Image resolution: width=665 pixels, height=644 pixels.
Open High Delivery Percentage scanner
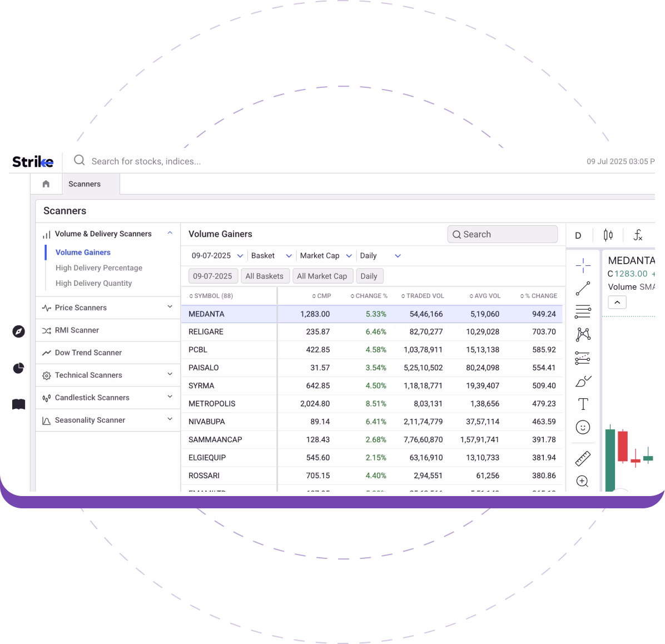click(x=99, y=267)
